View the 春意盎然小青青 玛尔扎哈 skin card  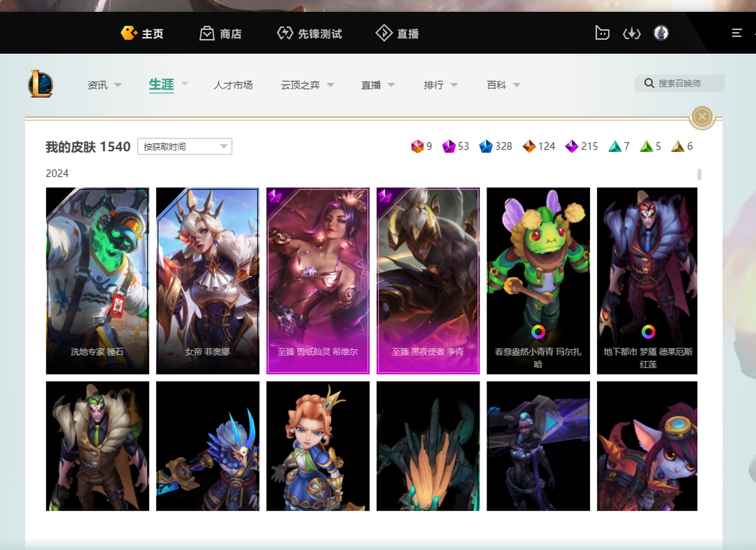coord(538,281)
